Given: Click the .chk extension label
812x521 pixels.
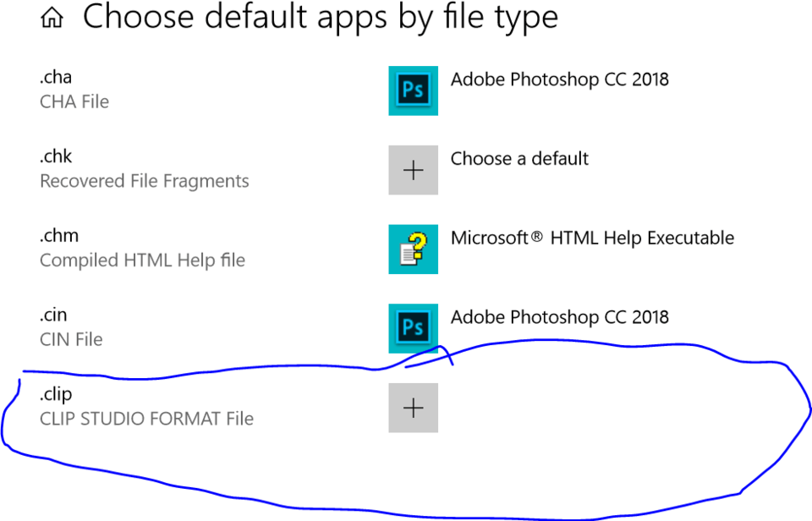Looking at the screenshot, I should tap(56, 156).
